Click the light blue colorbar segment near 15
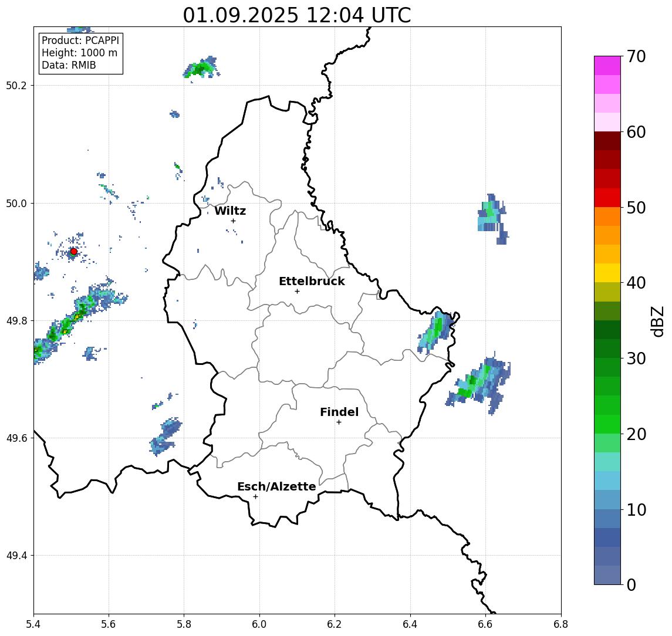The image size is (672, 636). click(x=607, y=481)
